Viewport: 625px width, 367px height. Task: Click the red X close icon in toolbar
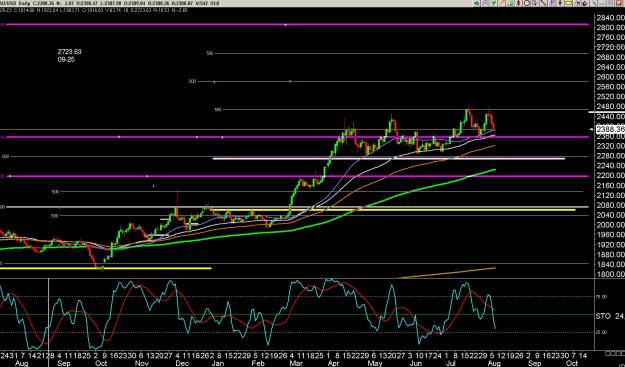coord(618,3)
